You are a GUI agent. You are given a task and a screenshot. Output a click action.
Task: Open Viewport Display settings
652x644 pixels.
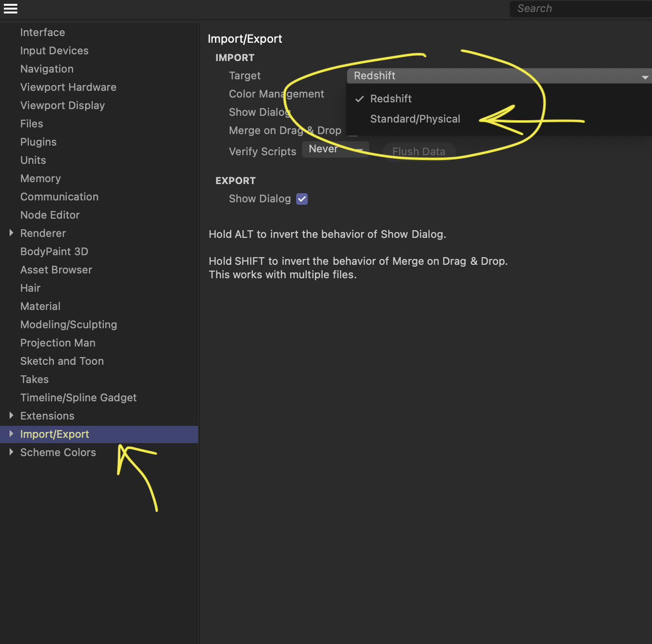(63, 105)
